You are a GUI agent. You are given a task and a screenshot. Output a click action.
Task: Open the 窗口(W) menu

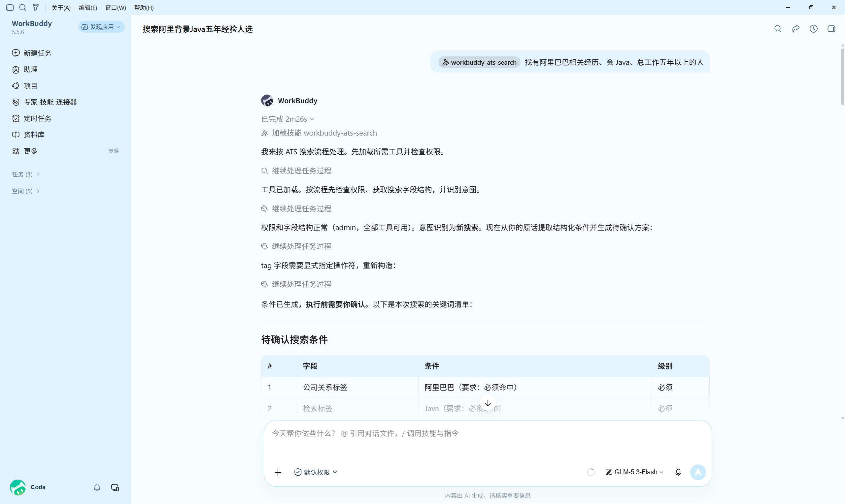[x=116, y=8]
